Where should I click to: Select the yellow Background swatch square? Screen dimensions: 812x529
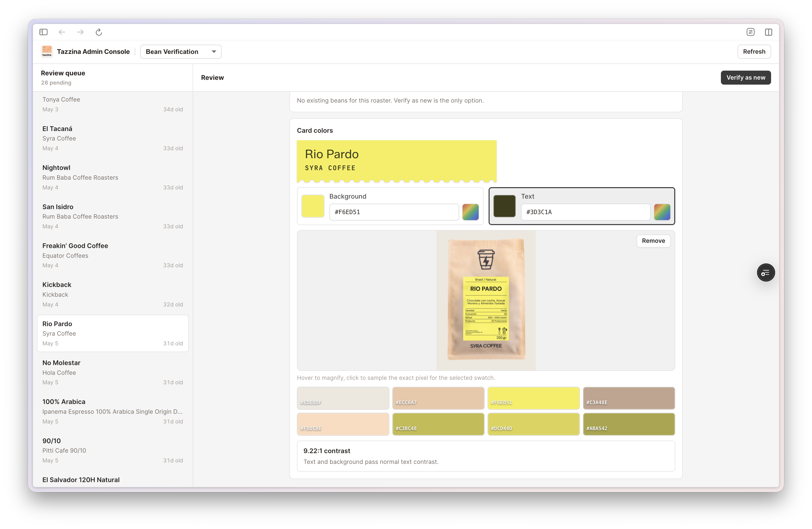click(313, 206)
